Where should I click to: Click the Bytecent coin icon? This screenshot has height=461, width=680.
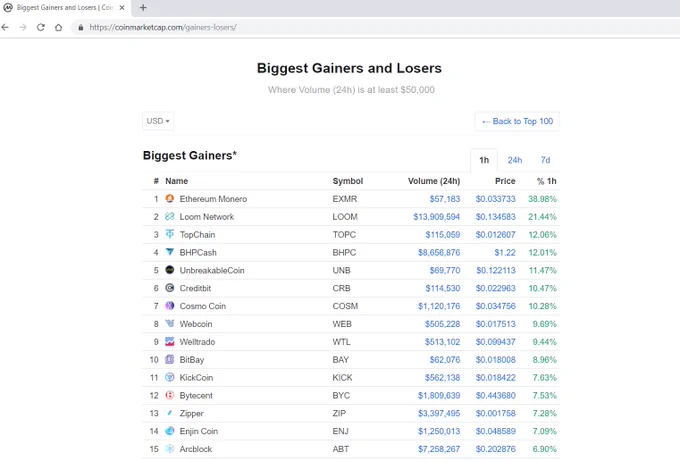(170, 395)
